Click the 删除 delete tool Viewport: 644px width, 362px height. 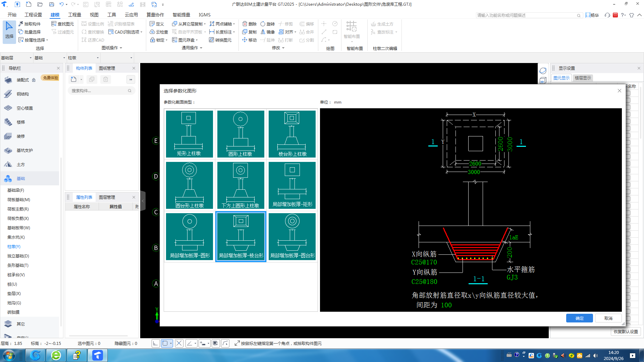[x=250, y=24]
